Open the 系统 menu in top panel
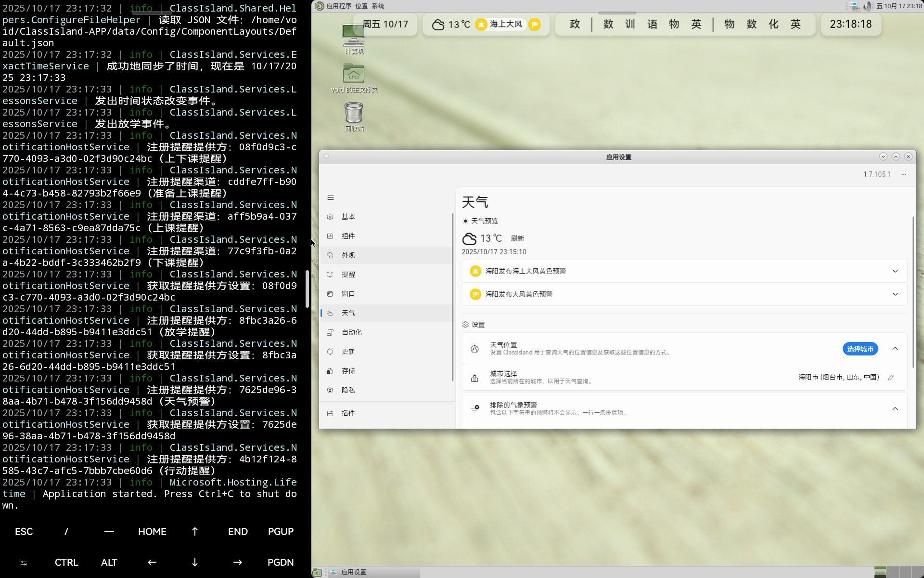 point(378,6)
